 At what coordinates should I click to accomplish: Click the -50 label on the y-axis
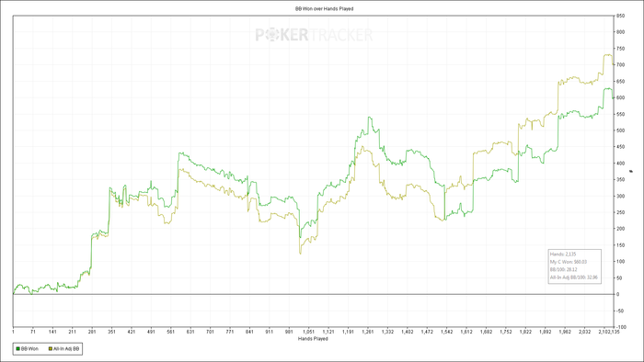click(x=620, y=311)
